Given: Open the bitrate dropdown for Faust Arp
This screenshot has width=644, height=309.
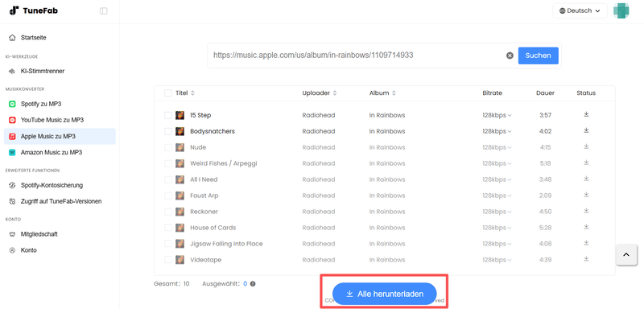Looking at the screenshot, I should pyautogui.click(x=497, y=196).
